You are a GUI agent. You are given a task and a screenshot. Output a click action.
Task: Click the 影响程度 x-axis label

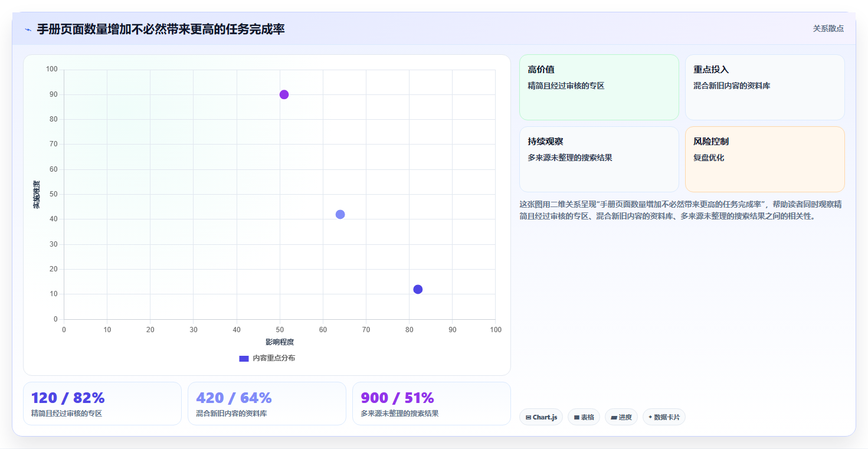pos(280,342)
